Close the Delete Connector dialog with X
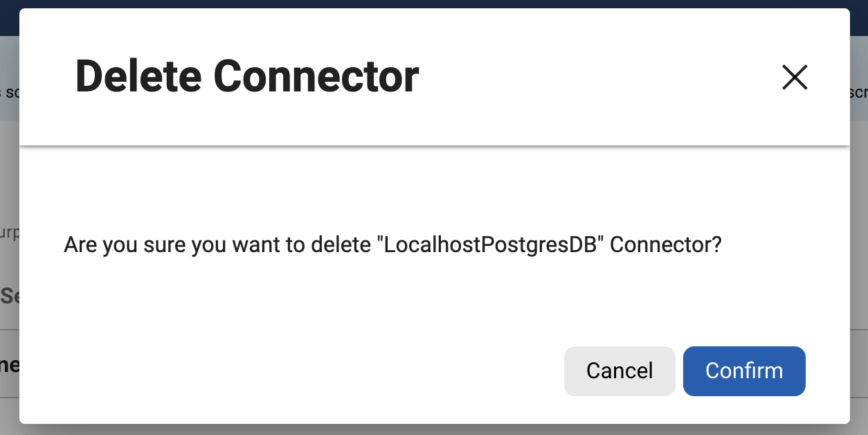This screenshot has width=868, height=435. pos(795,77)
